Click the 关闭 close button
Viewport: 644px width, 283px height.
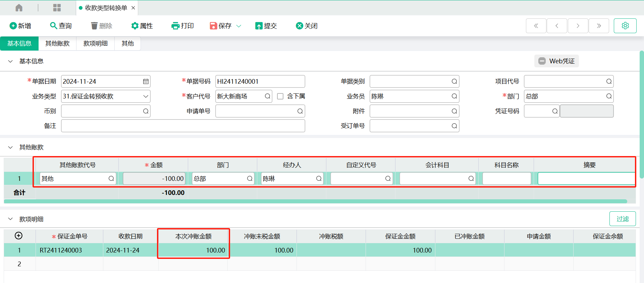(x=307, y=26)
